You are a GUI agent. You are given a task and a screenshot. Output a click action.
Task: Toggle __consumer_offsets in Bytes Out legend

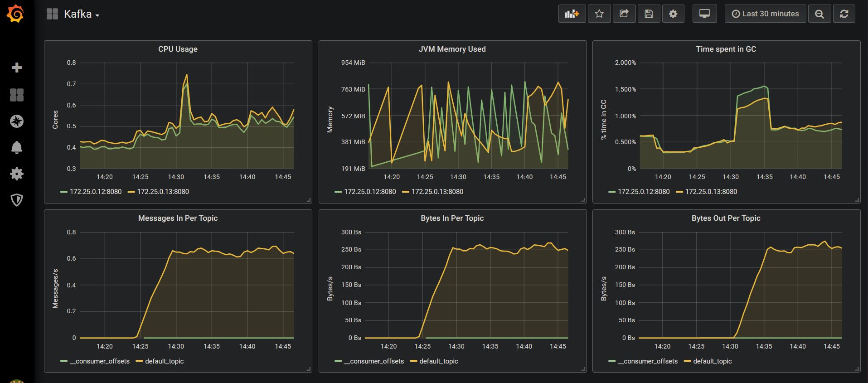tap(648, 361)
